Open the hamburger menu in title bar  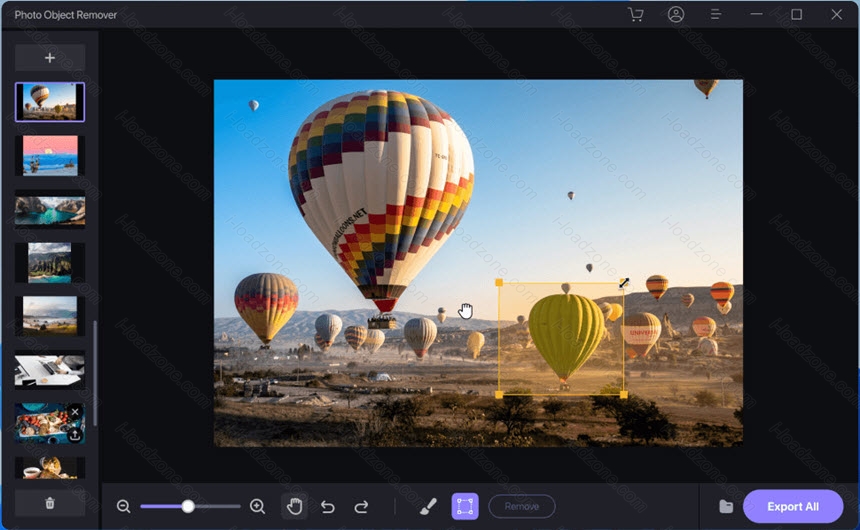[715, 14]
